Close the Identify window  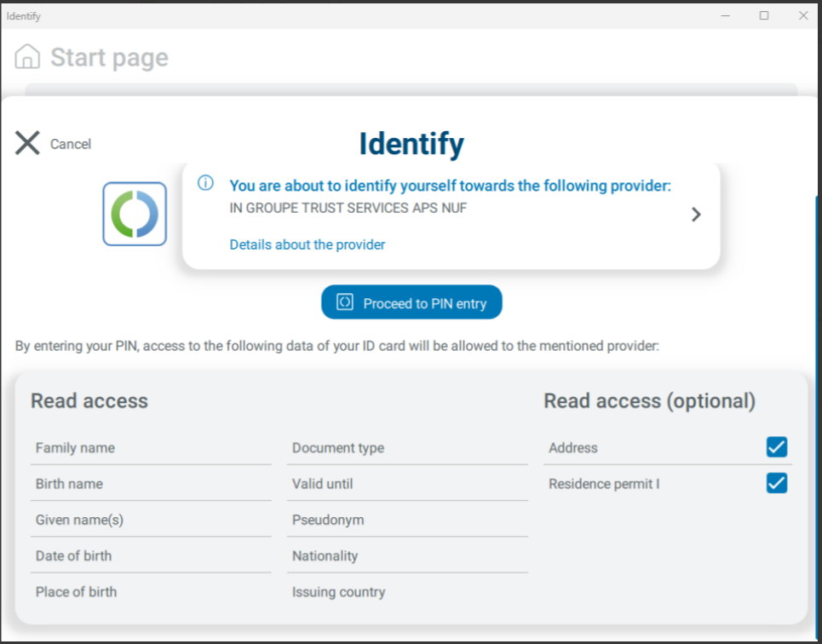(x=802, y=15)
